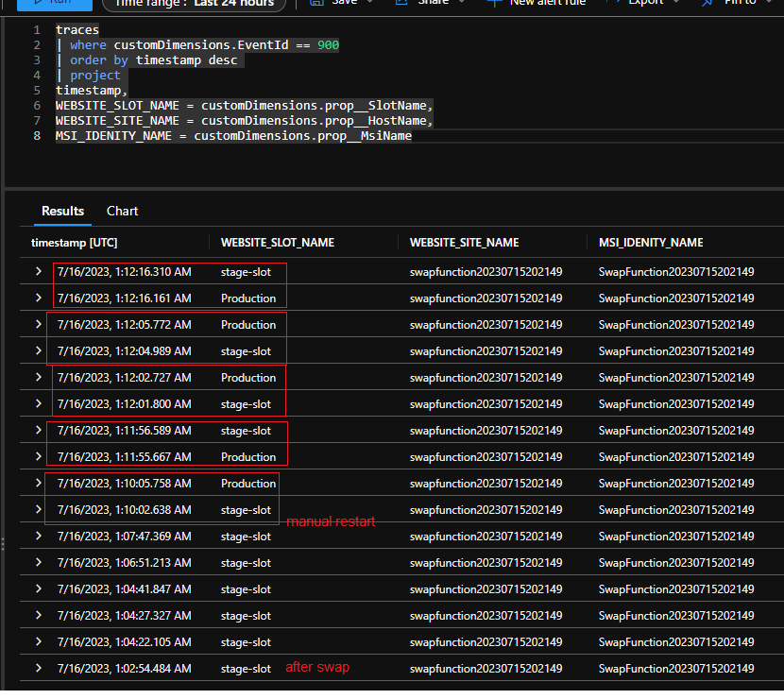Switch to the Chart tab
The width and height of the screenshot is (784, 699).
tap(122, 211)
